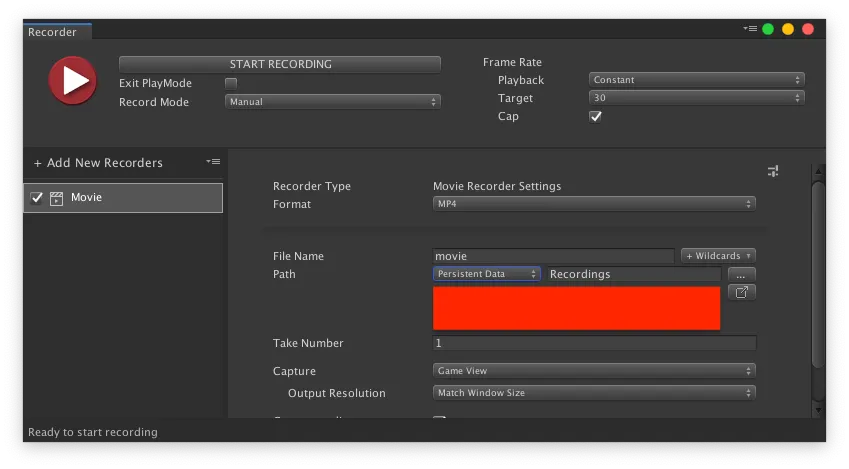
Task: Click the File Name field containing movie
Action: click(x=553, y=256)
